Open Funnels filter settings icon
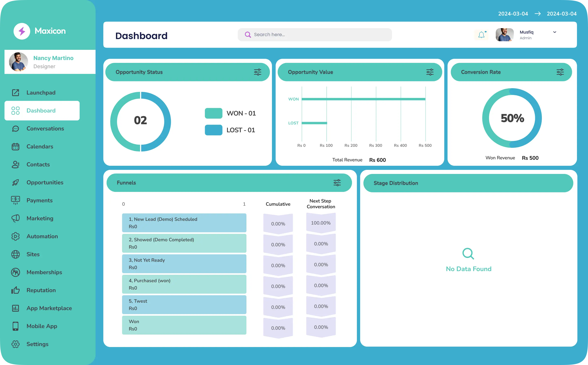Image resolution: width=588 pixels, height=365 pixels. (337, 183)
